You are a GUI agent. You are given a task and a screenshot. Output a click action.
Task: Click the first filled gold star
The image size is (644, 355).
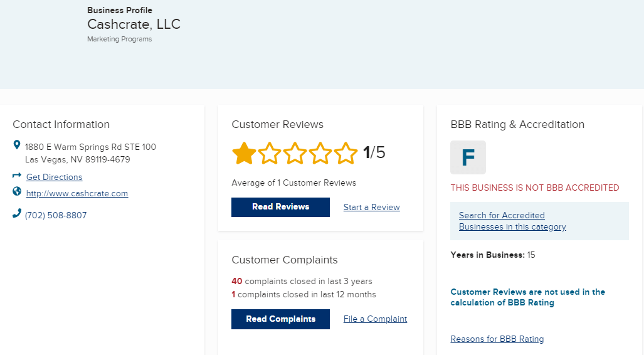tap(244, 153)
